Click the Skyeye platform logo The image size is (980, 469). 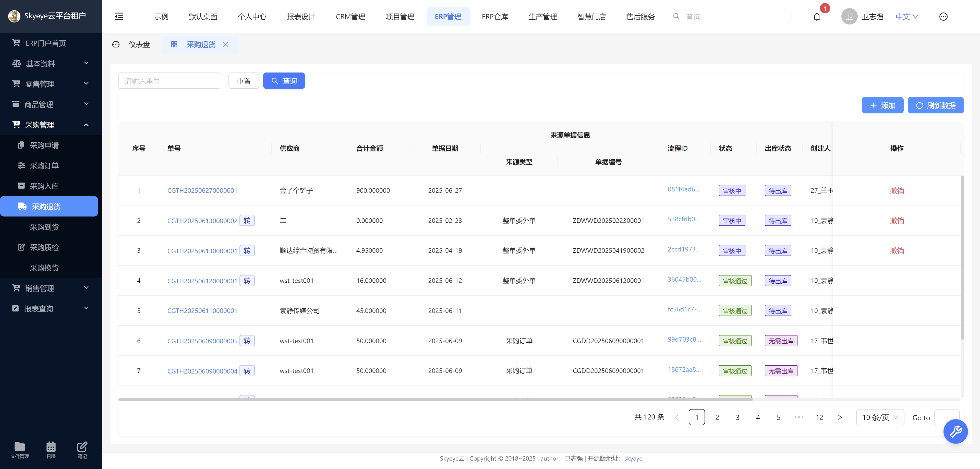14,16
